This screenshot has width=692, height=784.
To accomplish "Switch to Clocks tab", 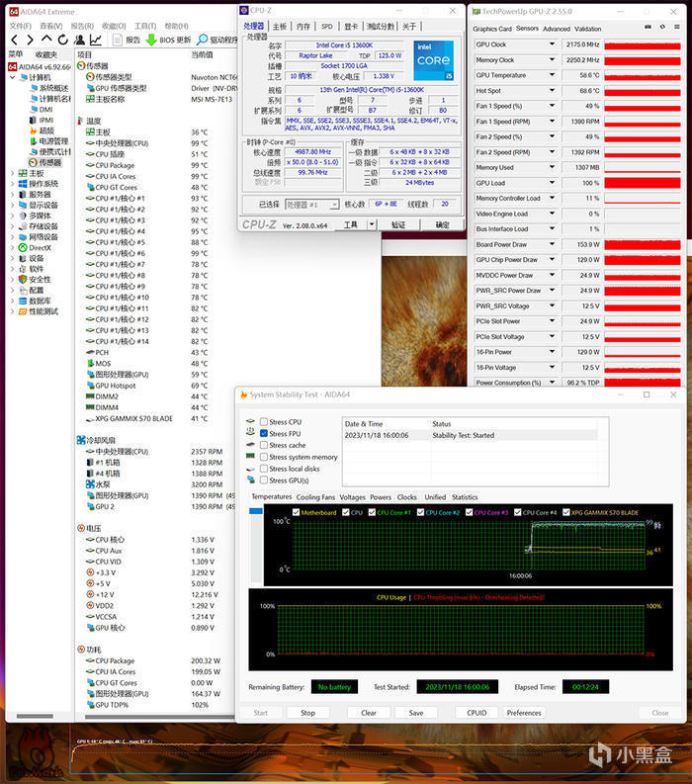I will [x=406, y=497].
